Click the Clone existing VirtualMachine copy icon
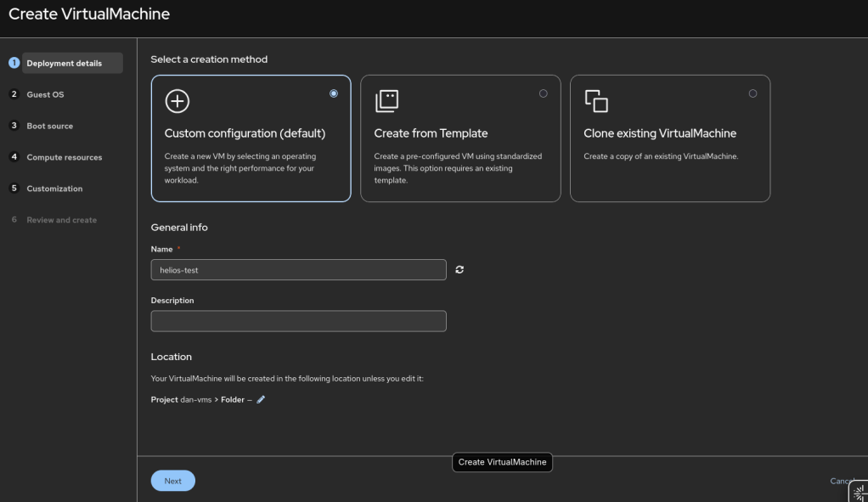 [596, 101]
